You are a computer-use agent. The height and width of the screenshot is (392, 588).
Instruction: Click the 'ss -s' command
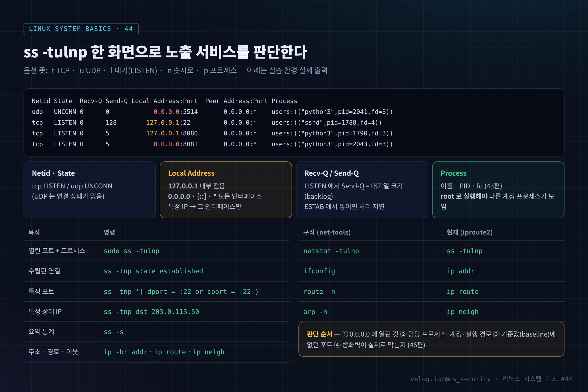[114, 332]
